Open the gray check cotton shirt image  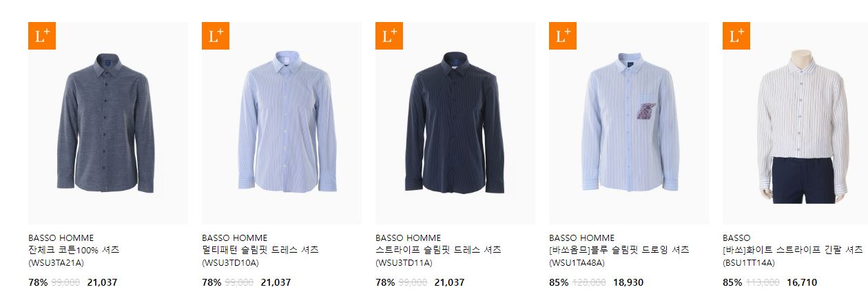108,123
